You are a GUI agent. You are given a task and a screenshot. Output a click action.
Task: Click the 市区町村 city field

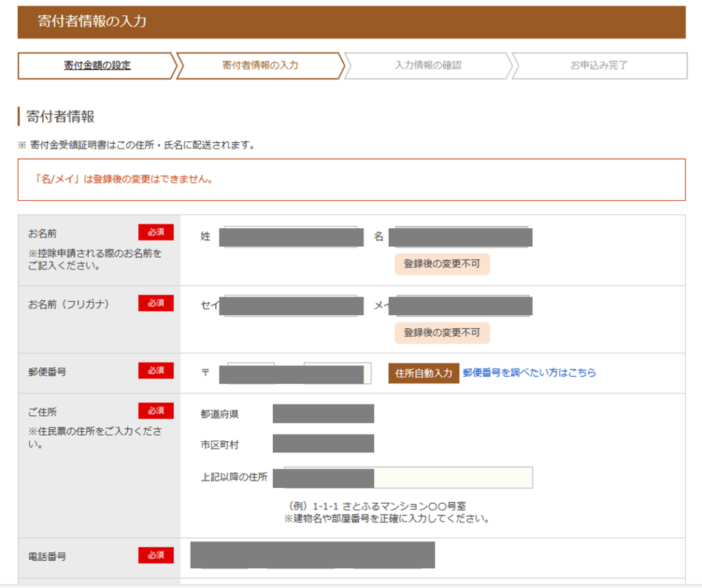[x=324, y=443]
